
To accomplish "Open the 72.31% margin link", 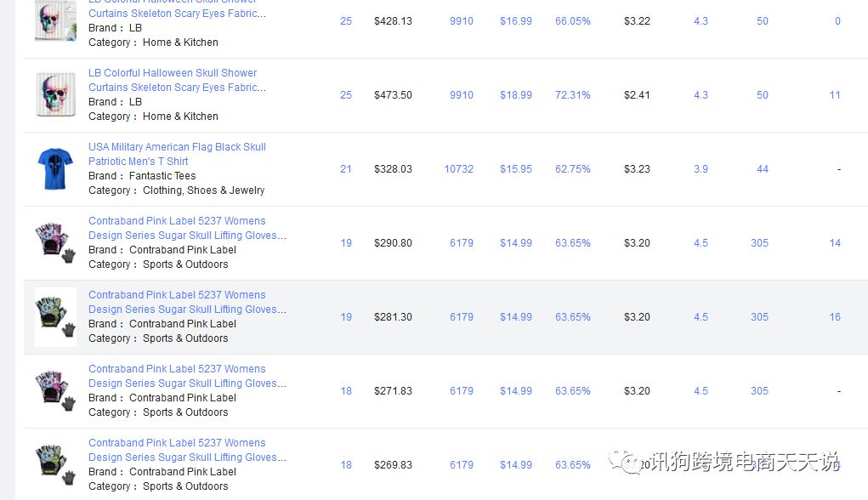I will (x=572, y=95).
